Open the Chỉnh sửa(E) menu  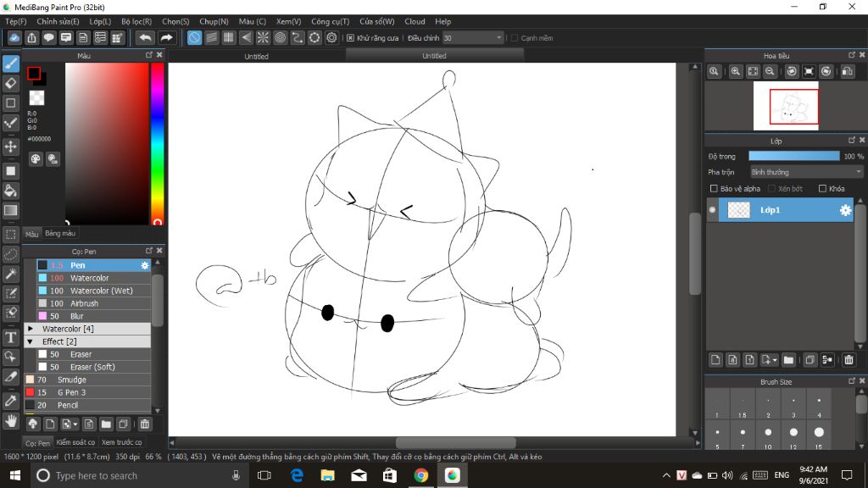[58, 21]
